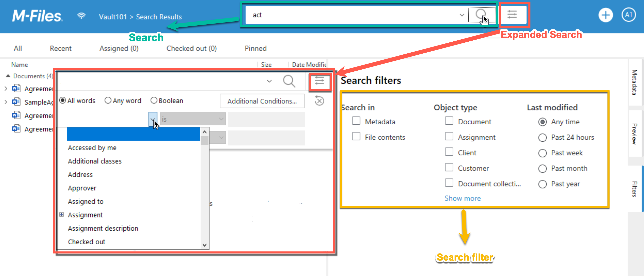
Task: Open the 'is' operator dropdown
Action: pos(193,119)
